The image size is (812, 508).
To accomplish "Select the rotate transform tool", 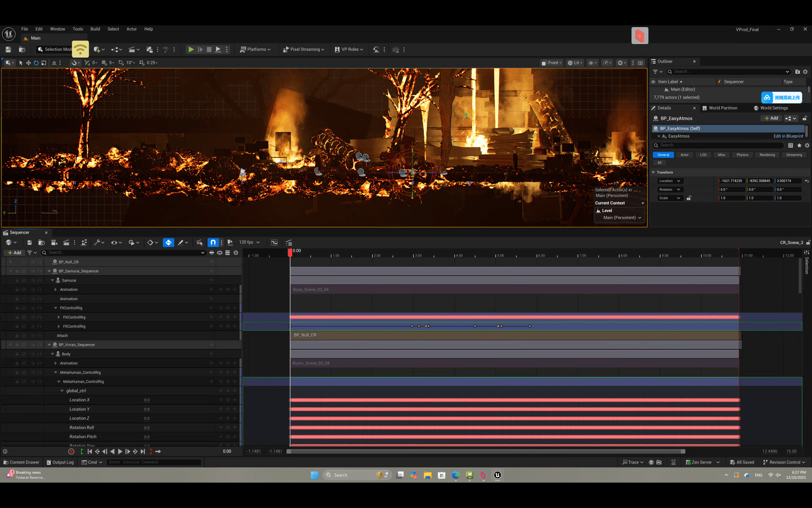I will (36, 63).
